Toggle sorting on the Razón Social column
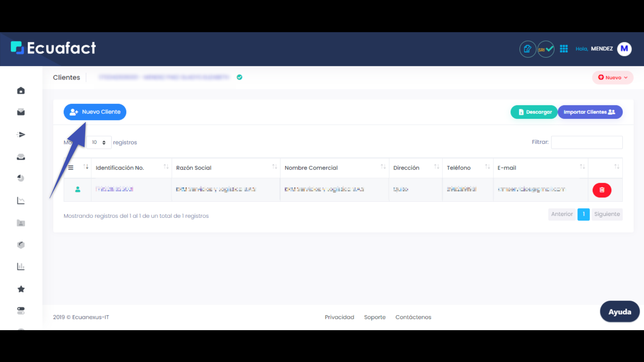The width and height of the screenshot is (644, 362). [x=275, y=167]
